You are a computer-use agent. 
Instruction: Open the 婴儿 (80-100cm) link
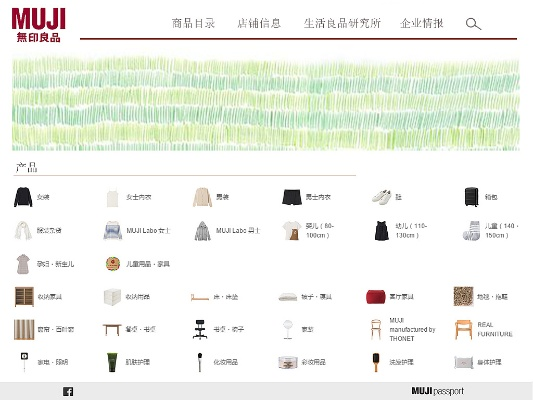point(320,230)
